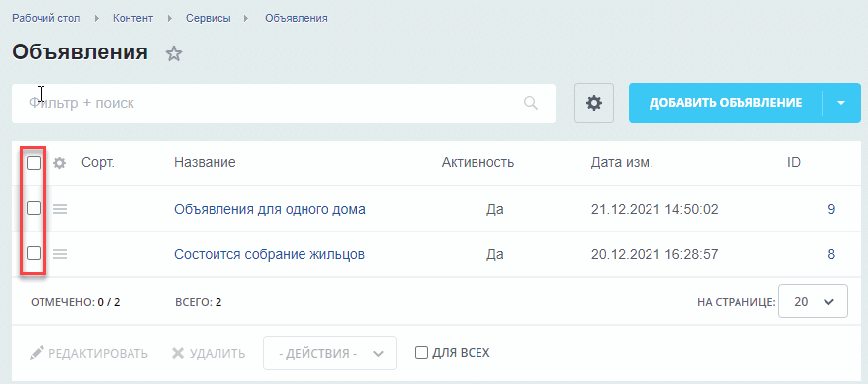
Task: Expand the Добавить объявление dropdown arrow
Action: pyautogui.click(x=841, y=103)
